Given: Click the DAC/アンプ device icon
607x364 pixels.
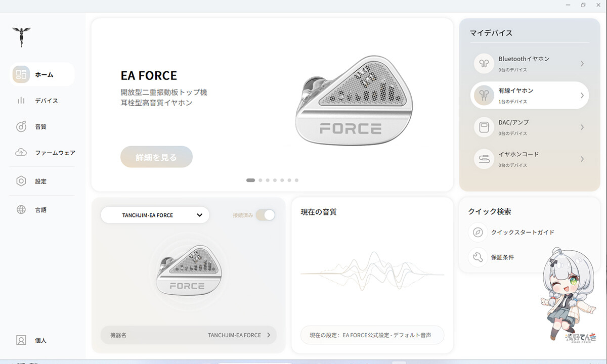Looking at the screenshot, I should [484, 127].
